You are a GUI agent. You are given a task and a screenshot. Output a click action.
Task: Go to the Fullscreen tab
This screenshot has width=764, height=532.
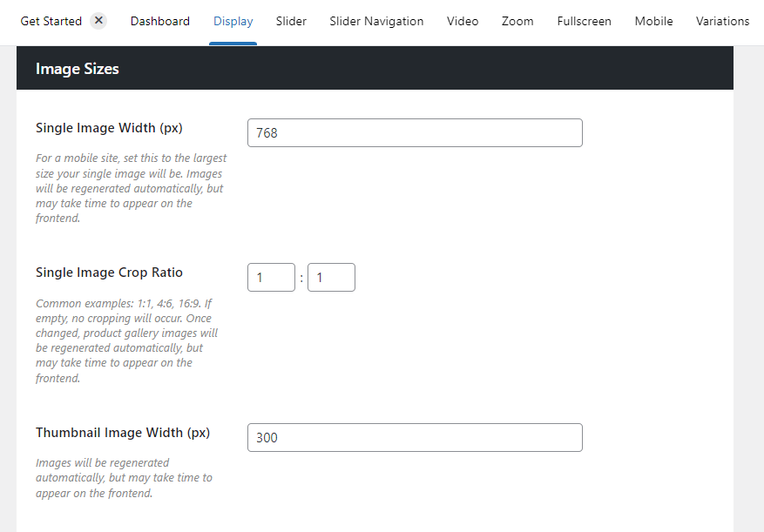click(584, 21)
